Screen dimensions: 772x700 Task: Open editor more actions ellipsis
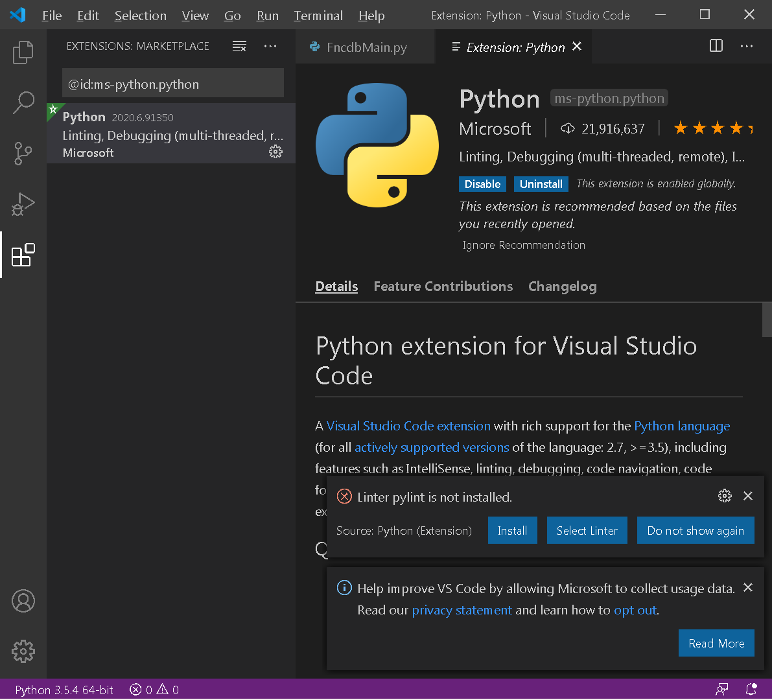click(747, 46)
